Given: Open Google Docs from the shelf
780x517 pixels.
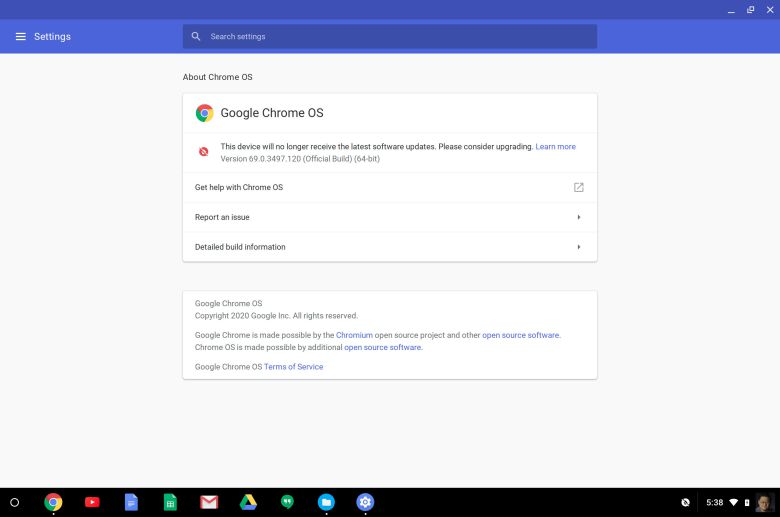Looking at the screenshot, I should pyautogui.click(x=131, y=502).
